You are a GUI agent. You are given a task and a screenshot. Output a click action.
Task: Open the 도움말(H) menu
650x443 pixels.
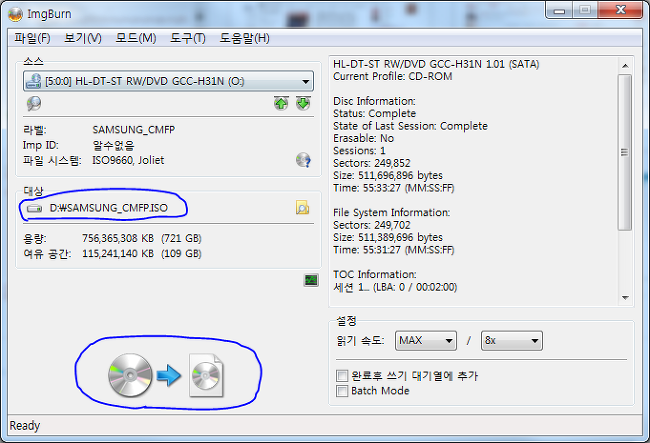(244, 38)
